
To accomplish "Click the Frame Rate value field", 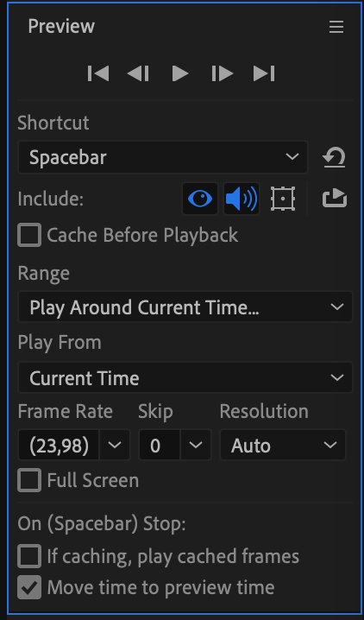I will coord(59,446).
